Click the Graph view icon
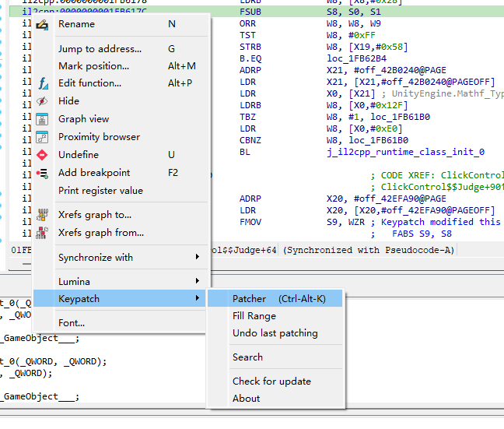Image resolution: width=504 pixels, height=429 pixels. 42,119
